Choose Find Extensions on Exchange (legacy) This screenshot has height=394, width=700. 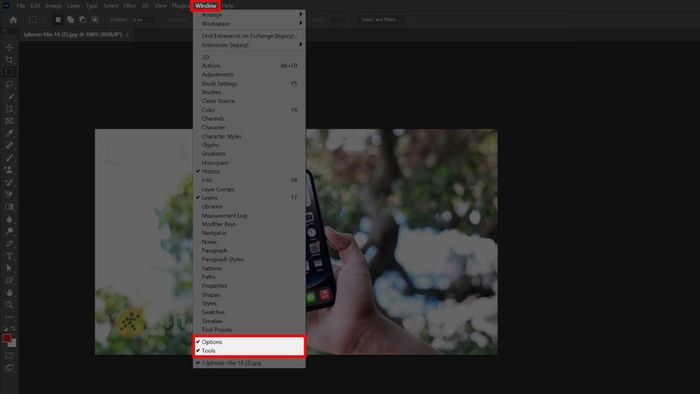click(249, 36)
